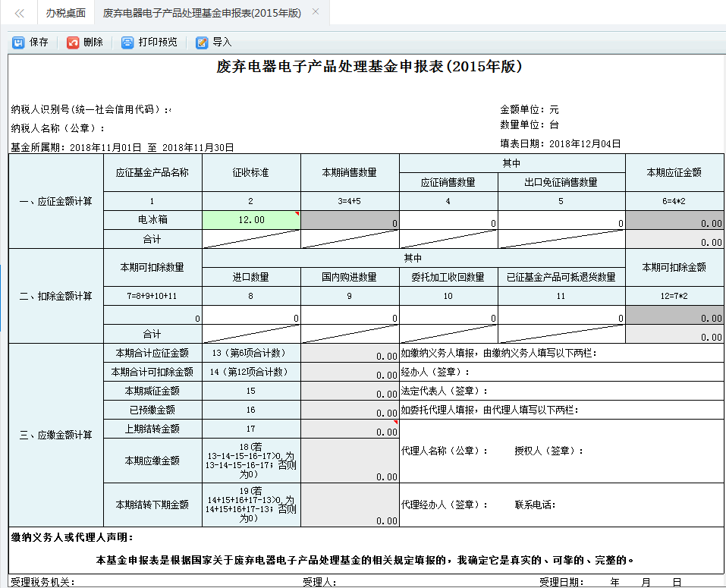Screen dimensions: 726x588
Task: Close the 申报表 tab
Action: tap(316, 13)
